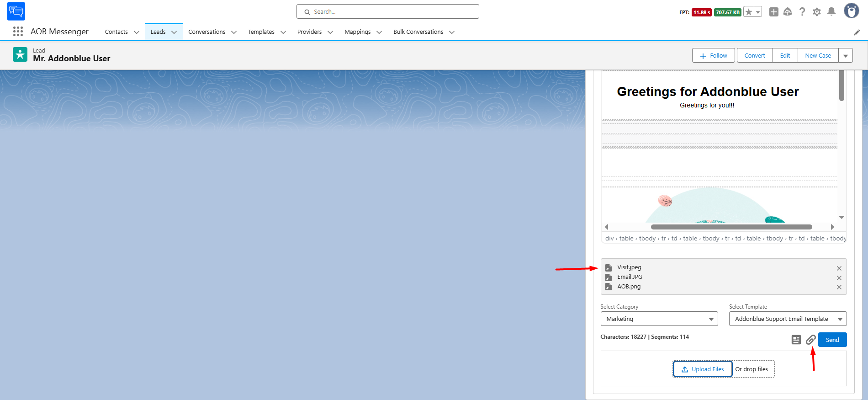868x400 pixels.
Task: Open the favorites star icon
Action: (x=748, y=12)
